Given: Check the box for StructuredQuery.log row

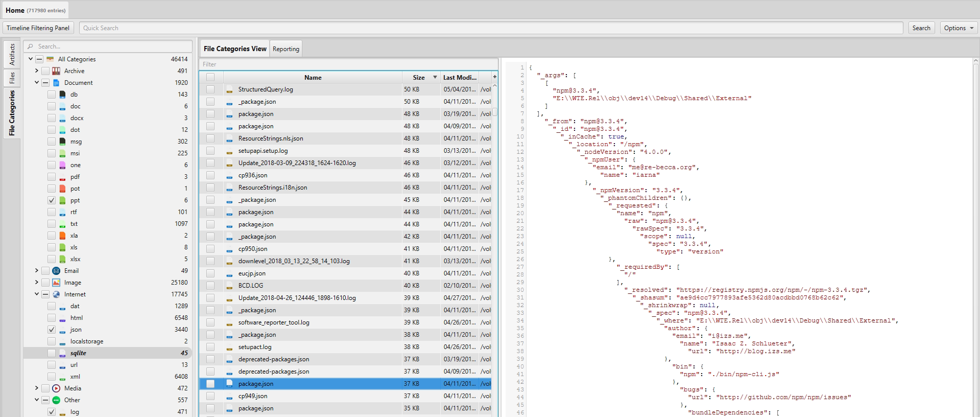Looking at the screenshot, I should coord(210,89).
